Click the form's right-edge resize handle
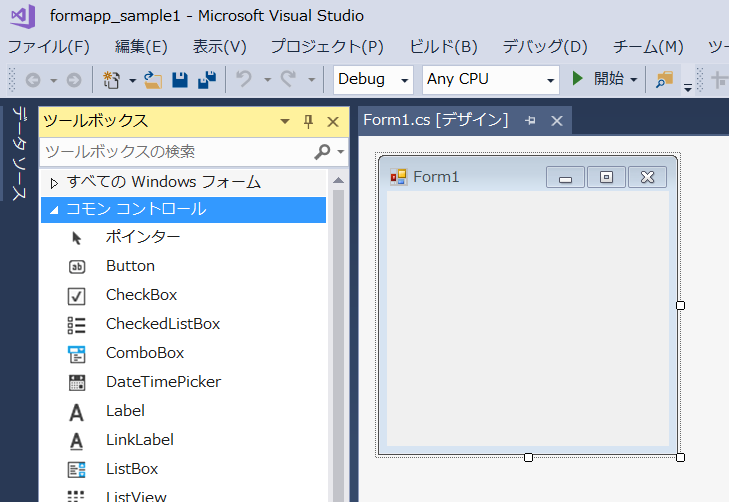 click(680, 305)
